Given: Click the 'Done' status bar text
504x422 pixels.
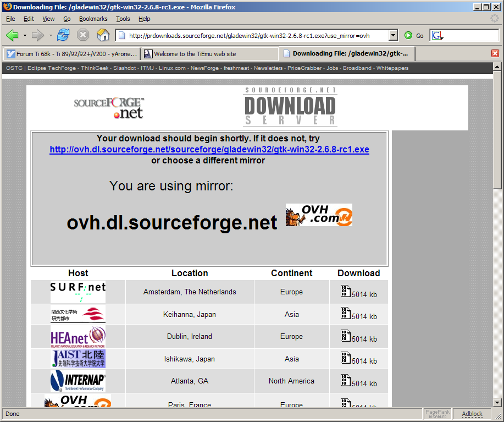Looking at the screenshot, I should pos(13,414).
